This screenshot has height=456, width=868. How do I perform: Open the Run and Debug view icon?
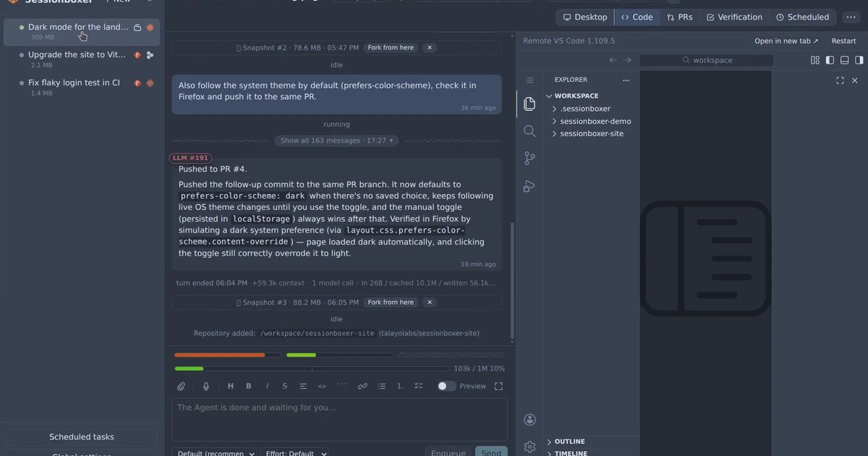point(529,186)
